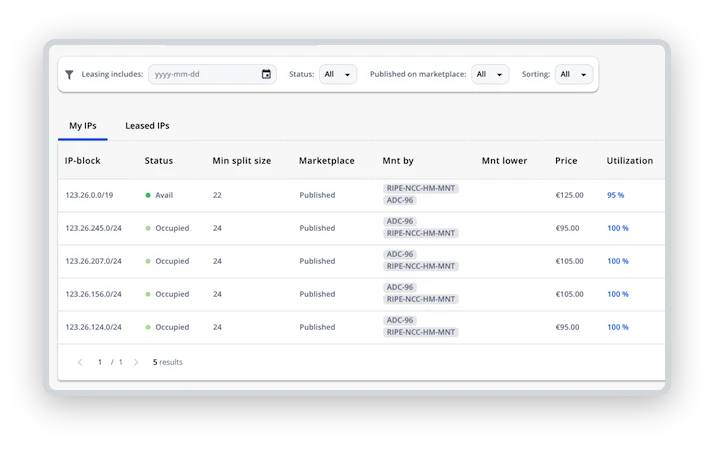
Task: Select IP block 123.26.124.0/24
Action: coord(93,327)
